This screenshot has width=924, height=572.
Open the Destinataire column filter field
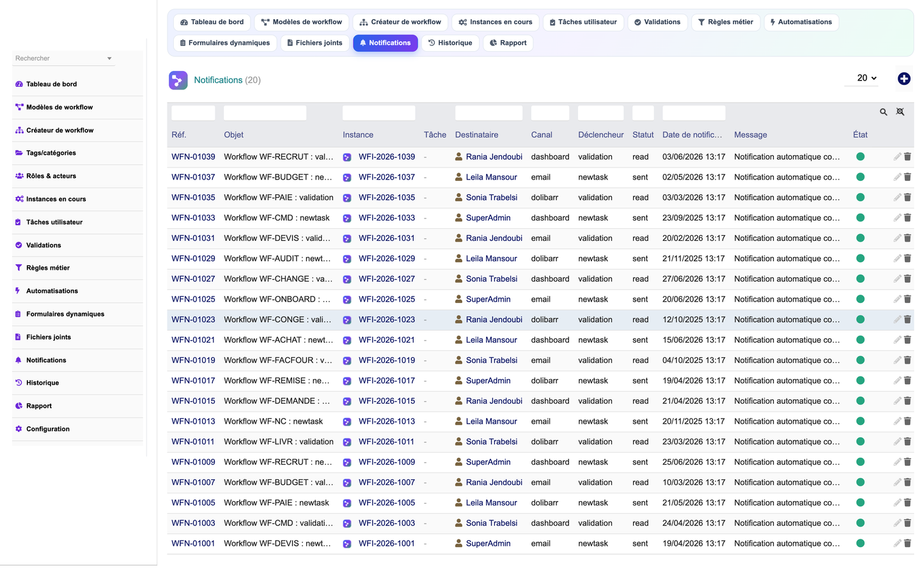pyautogui.click(x=489, y=113)
